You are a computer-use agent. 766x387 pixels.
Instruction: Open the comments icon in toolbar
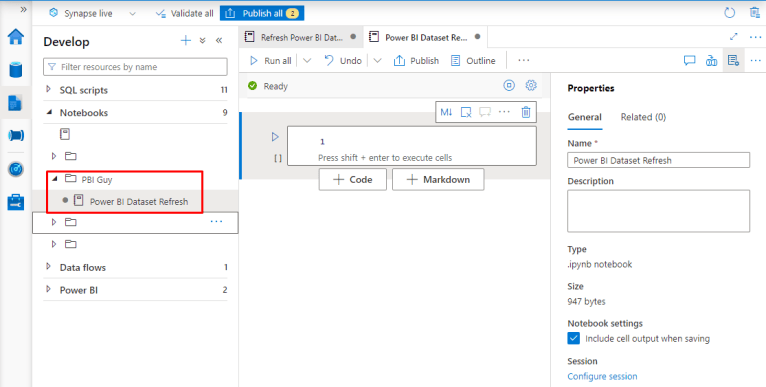click(x=689, y=61)
